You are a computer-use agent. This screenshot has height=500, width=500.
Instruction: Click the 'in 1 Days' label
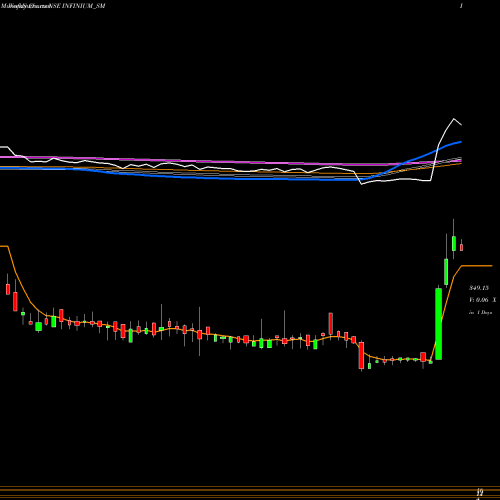481,313
